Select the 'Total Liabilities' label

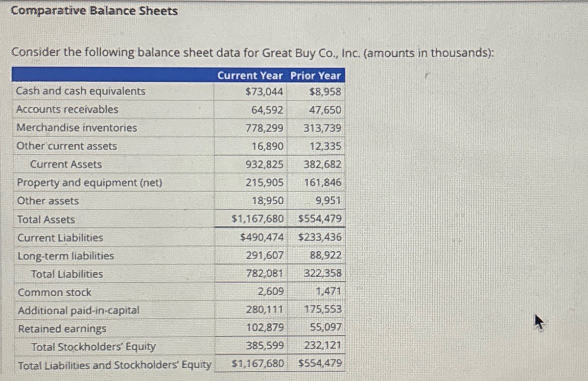(x=67, y=274)
